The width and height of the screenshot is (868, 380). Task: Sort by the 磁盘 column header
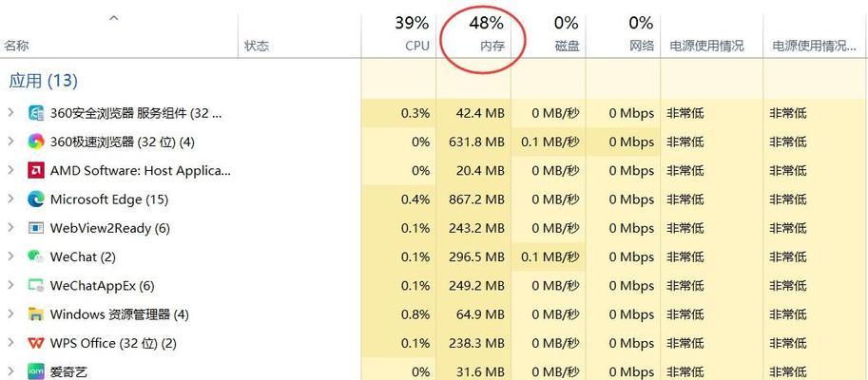click(567, 45)
